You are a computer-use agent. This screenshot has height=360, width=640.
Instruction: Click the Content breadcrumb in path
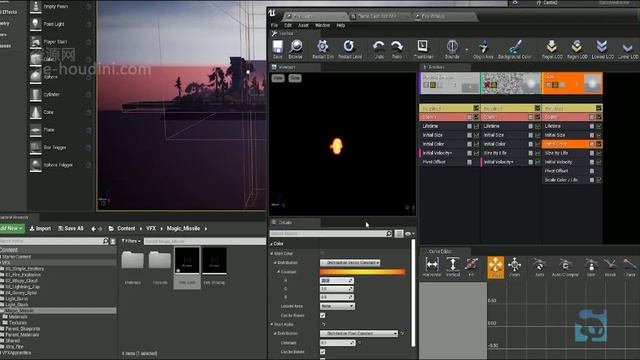click(x=126, y=229)
